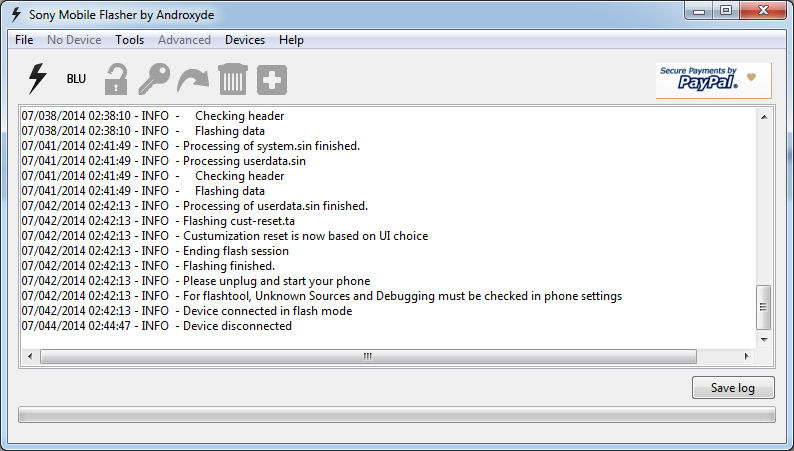Minimize the Sony Mobile Flasher window
The height and width of the screenshot is (451, 794).
699,11
